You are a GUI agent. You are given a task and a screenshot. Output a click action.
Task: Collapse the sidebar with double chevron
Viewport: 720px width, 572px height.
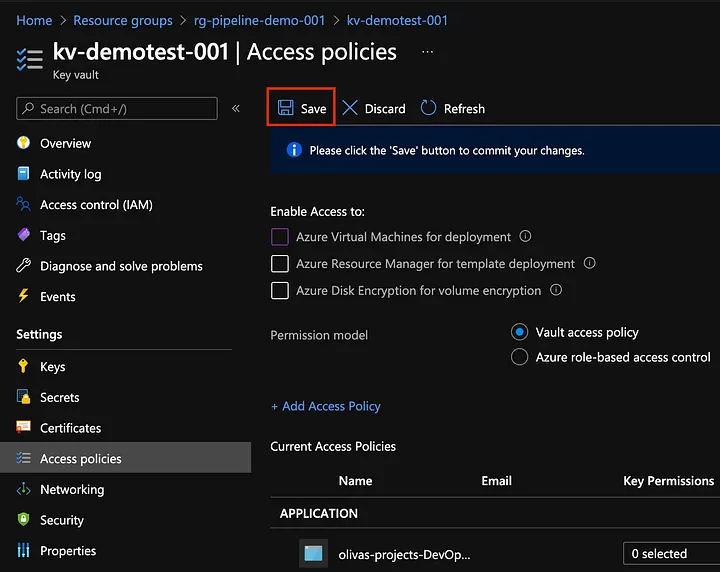click(236, 108)
